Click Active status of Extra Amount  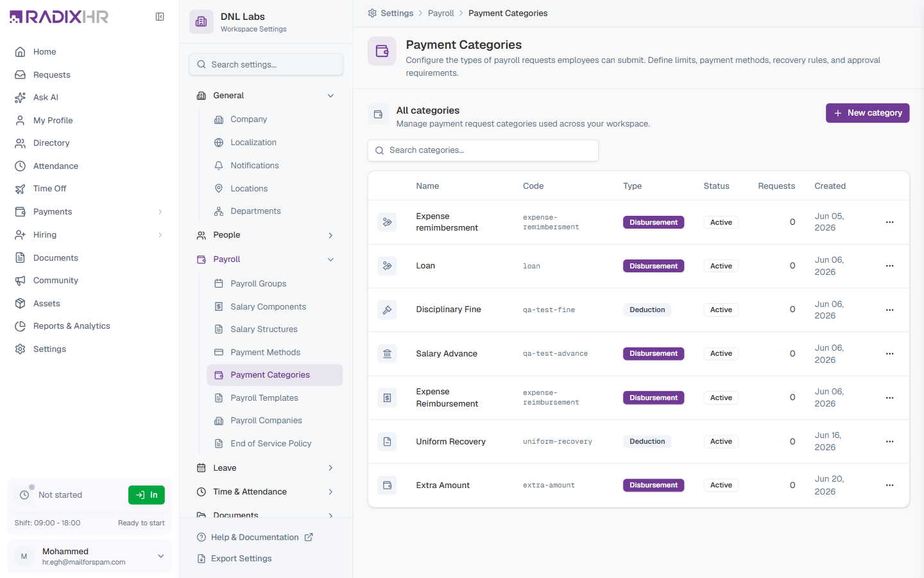[x=721, y=486]
